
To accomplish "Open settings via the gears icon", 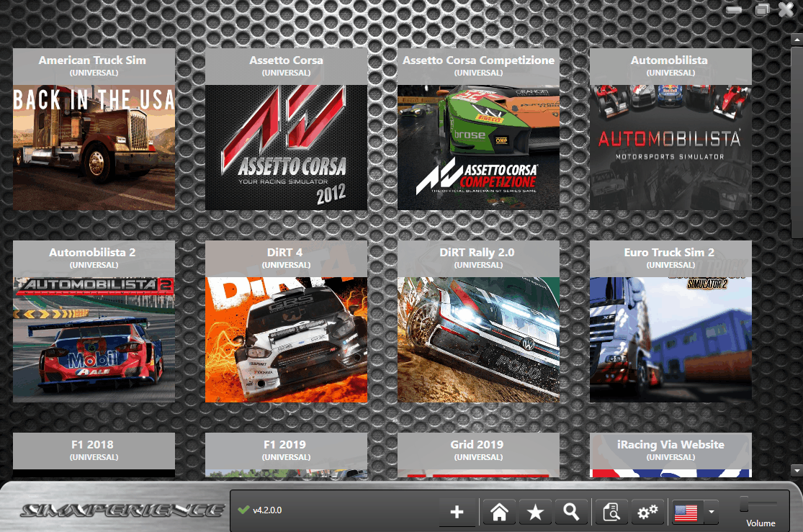I will click(x=647, y=512).
